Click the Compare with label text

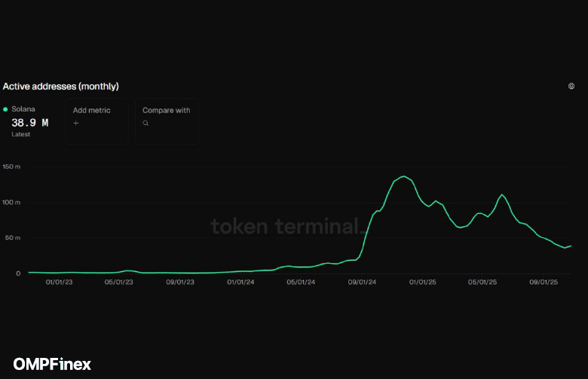click(166, 110)
